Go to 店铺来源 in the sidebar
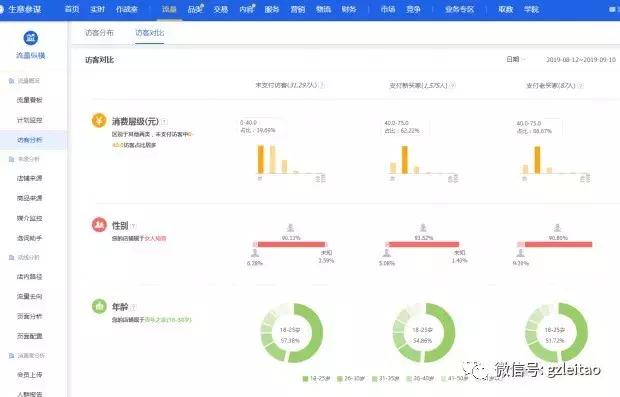The width and height of the screenshot is (620, 397). (x=30, y=178)
